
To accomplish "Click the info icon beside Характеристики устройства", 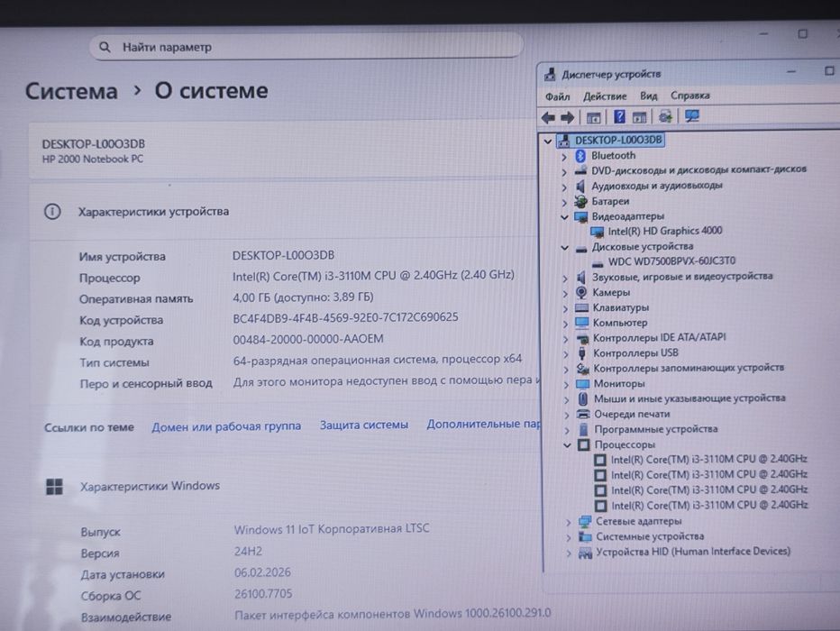I will click(x=52, y=212).
